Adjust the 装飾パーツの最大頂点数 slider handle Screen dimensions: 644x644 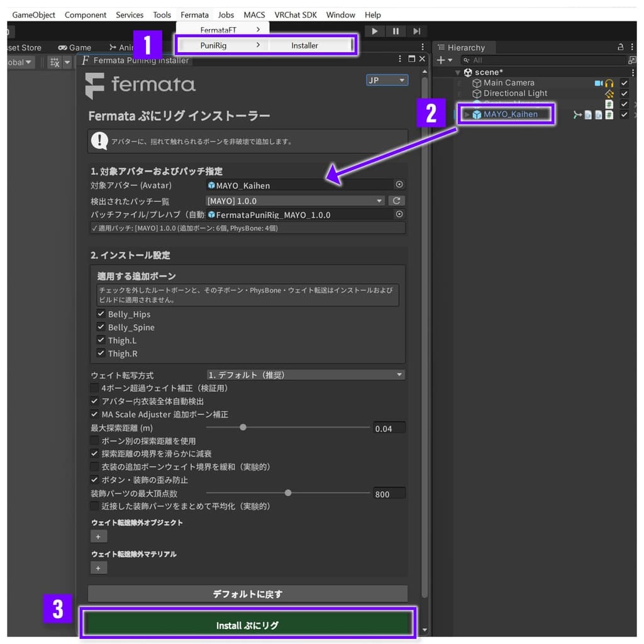point(288,493)
